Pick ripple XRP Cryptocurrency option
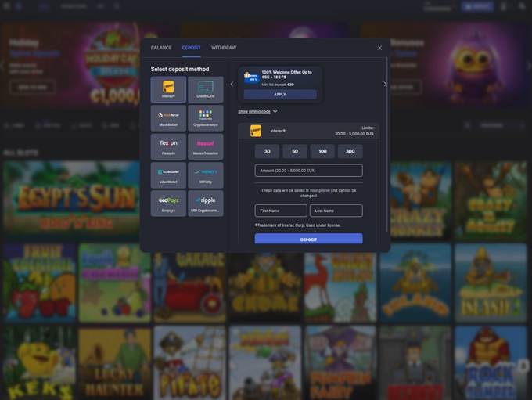This screenshot has width=532, height=400. 206,204
